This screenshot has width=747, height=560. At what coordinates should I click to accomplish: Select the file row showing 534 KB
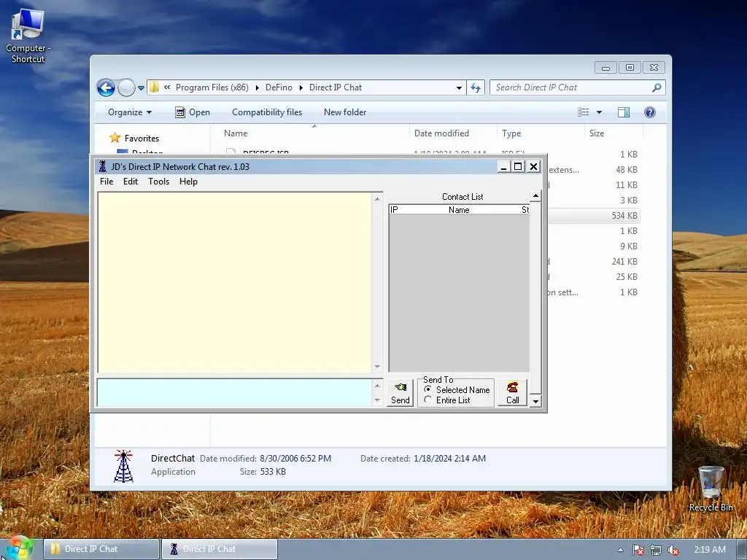click(x=592, y=215)
